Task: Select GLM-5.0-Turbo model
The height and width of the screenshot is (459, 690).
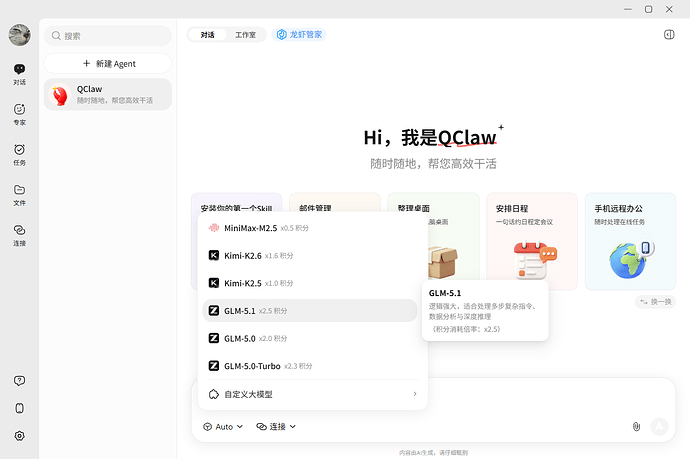Action: [310, 366]
